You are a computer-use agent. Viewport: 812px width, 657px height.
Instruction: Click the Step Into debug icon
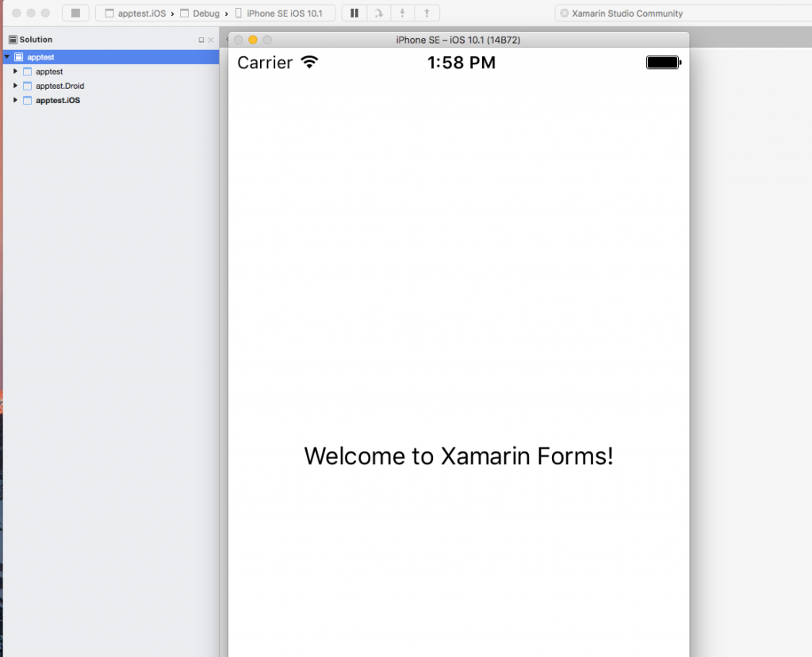[402, 13]
